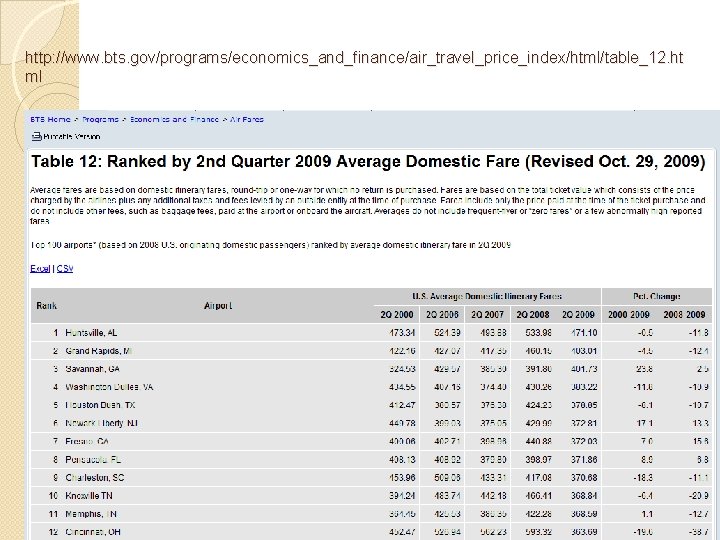Image resolution: width=720 pixels, height=540 pixels.
Task: Click Huntsville 2Q 2009 fare 471.10
Action: pyautogui.click(x=584, y=332)
